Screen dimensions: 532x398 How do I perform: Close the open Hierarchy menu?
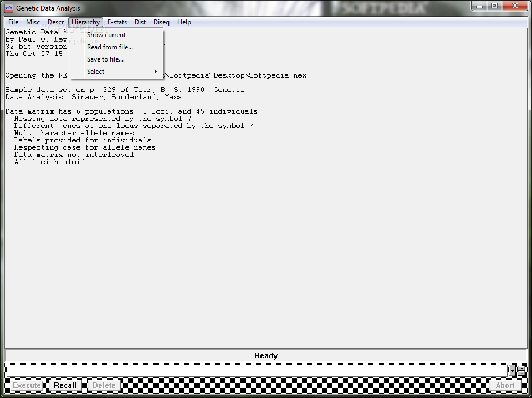pyautogui.click(x=85, y=22)
